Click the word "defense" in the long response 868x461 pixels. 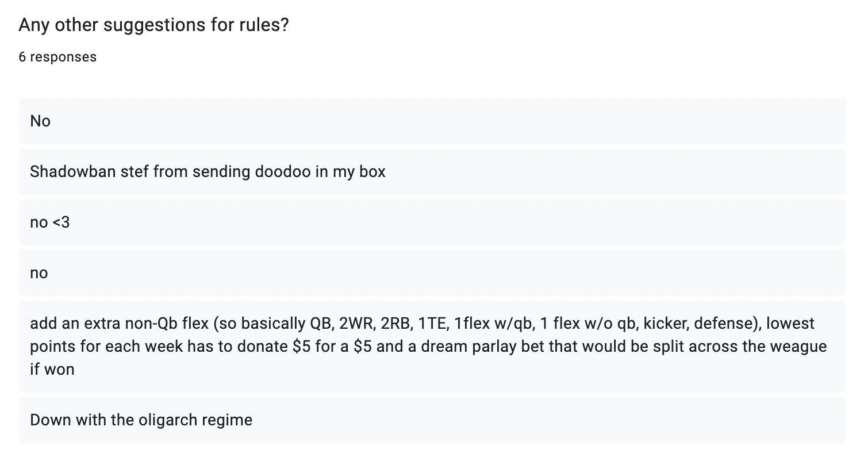click(723, 324)
